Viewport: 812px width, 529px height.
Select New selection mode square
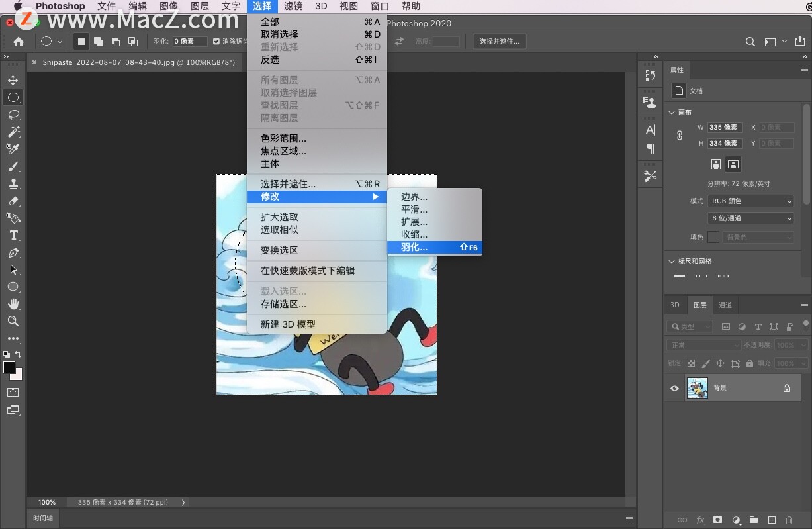click(x=81, y=42)
